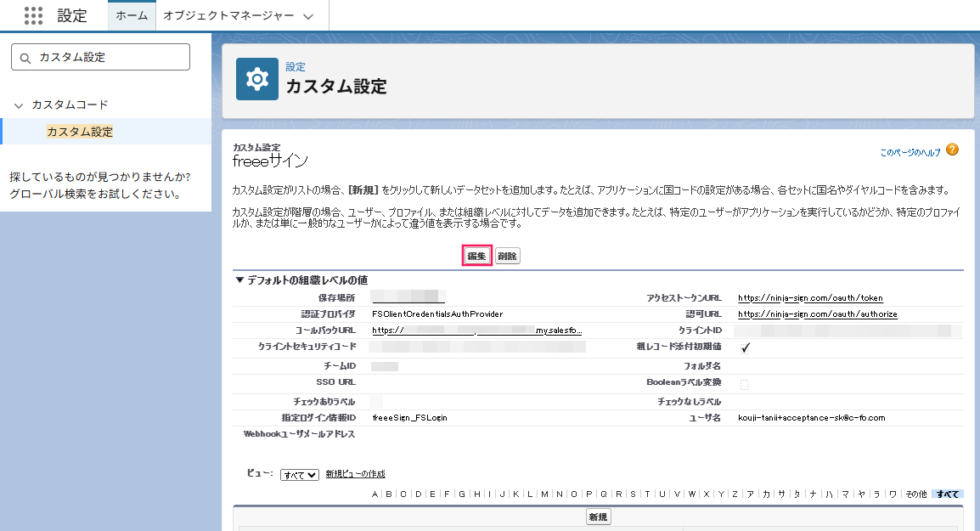Viewport: 980px width, 531px height.
Task: Filter list by letter Z
Action: pos(735,494)
